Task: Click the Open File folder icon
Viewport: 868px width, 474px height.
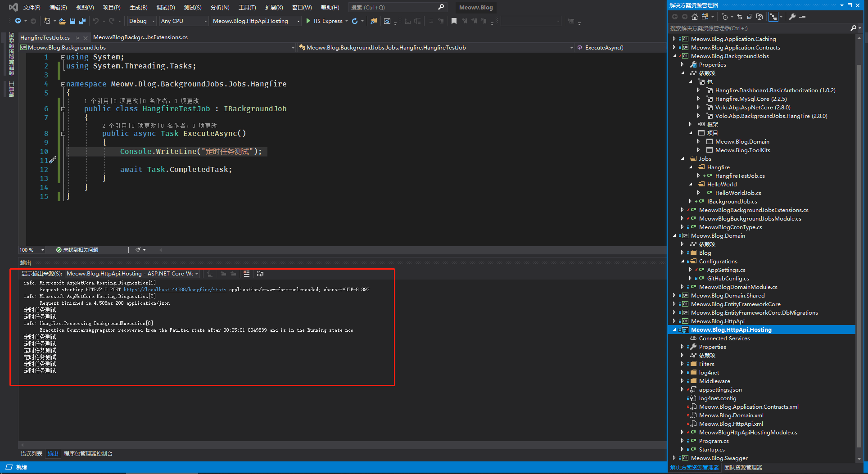Action: pos(62,21)
